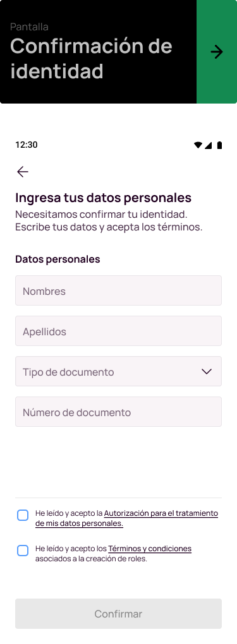Click the 12:30 clock in status bar

pos(27,145)
